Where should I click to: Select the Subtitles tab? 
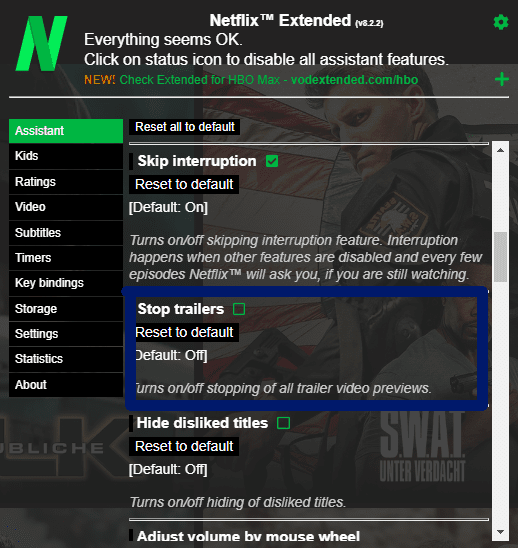(x=66, y=233)
